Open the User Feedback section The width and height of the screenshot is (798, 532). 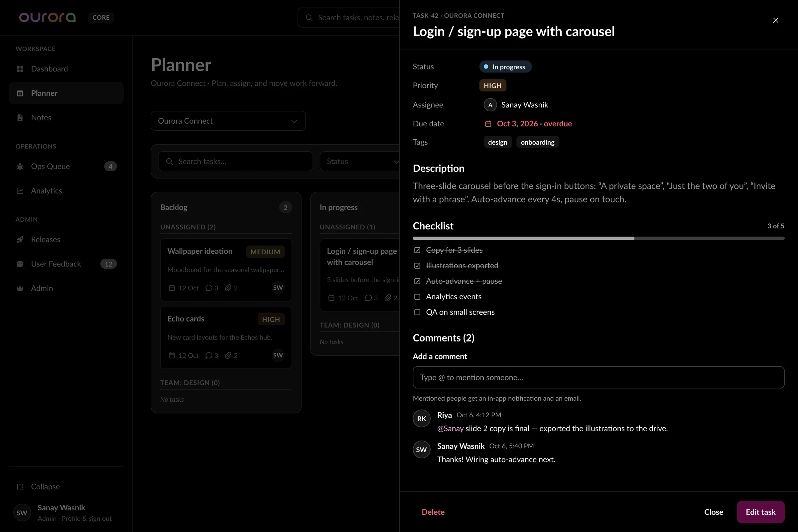(x=66, y=264)
